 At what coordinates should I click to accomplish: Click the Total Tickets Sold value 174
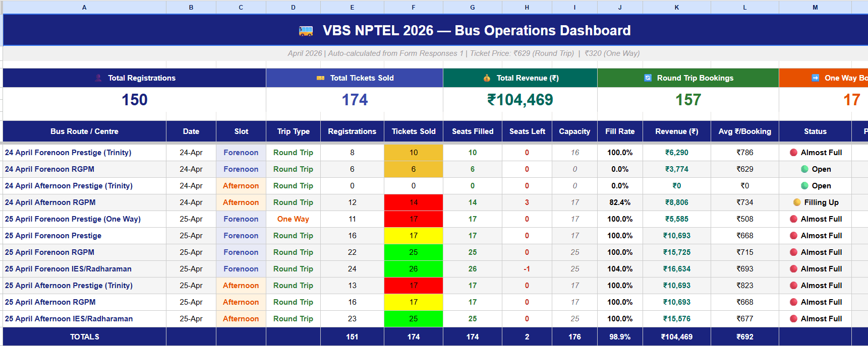pos(355,100)
